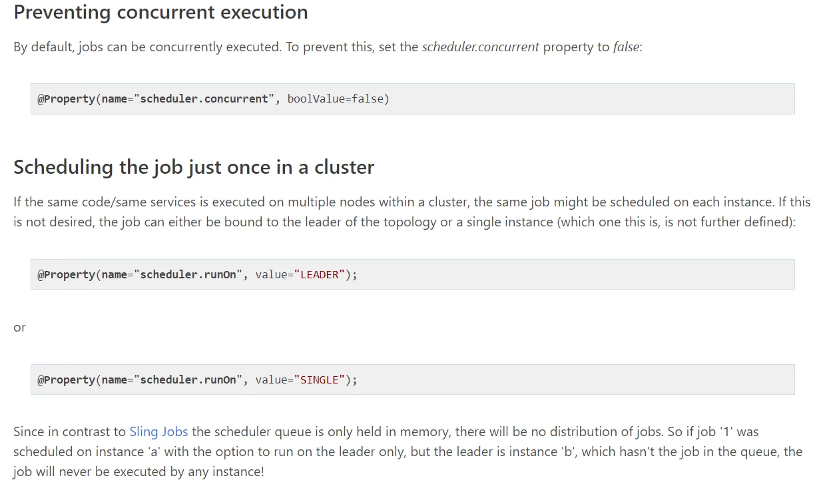Click "scheduler.runOn" name in the SINGLE snippet
Image resolution: width=823 pixels, height=504 pixels.
click(188, 379)
